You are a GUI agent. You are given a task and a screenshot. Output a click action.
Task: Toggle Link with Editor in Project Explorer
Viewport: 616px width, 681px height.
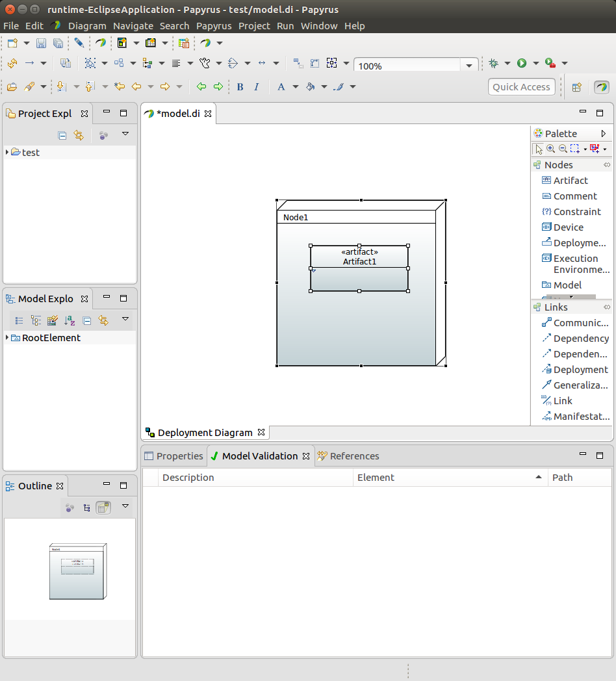[x=79, y=136]
